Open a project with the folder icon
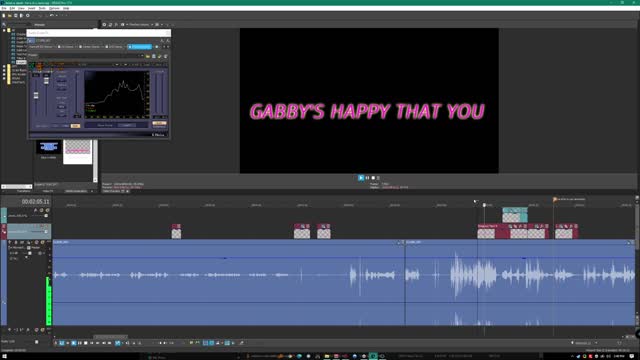Image resolution: width=640 pixels, height=360 pixels. point(10,16)
